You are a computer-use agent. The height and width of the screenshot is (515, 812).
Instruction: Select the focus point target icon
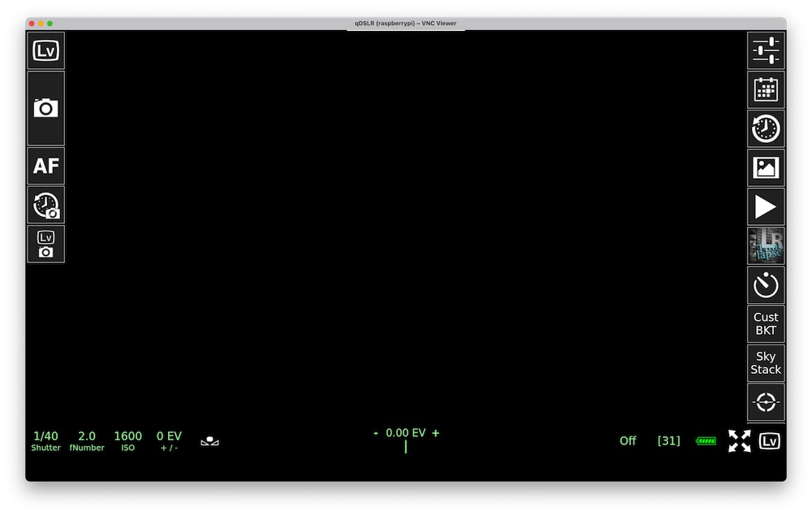point(766,402)
